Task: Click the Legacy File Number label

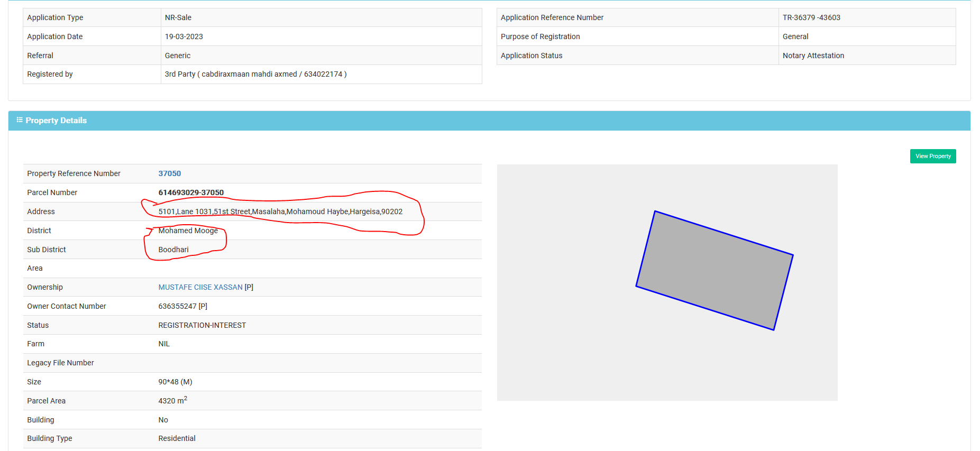Action: [60, 363]
